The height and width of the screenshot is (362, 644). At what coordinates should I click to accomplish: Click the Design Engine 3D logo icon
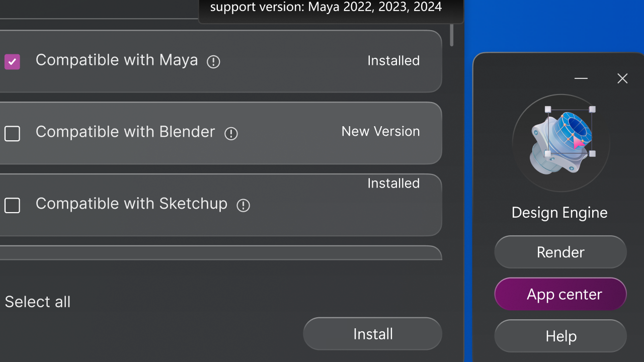point(561,143)
